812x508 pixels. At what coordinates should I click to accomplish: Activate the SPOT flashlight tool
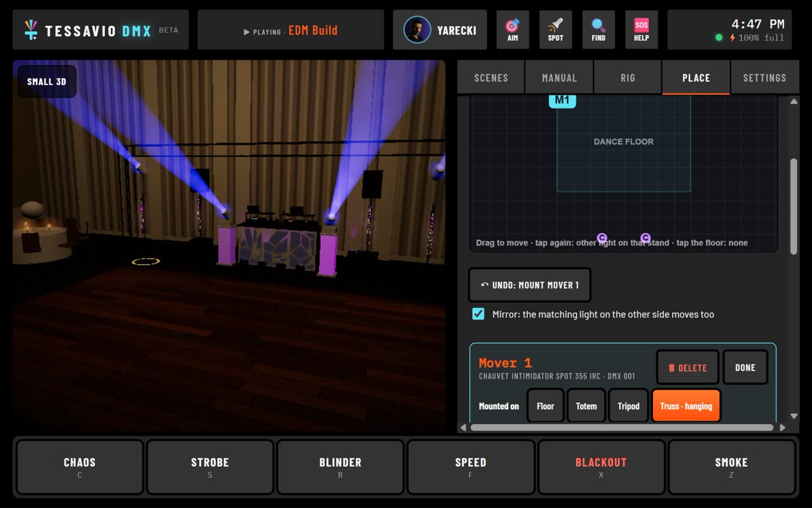(x=556, y=30)
